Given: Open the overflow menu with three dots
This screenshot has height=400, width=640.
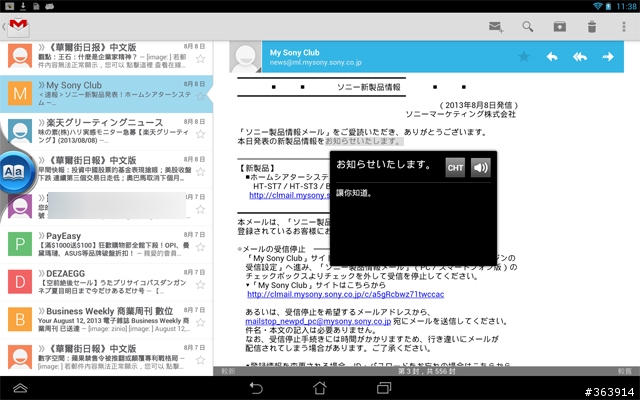Looking at the screenshot, I should pos(624,27).
